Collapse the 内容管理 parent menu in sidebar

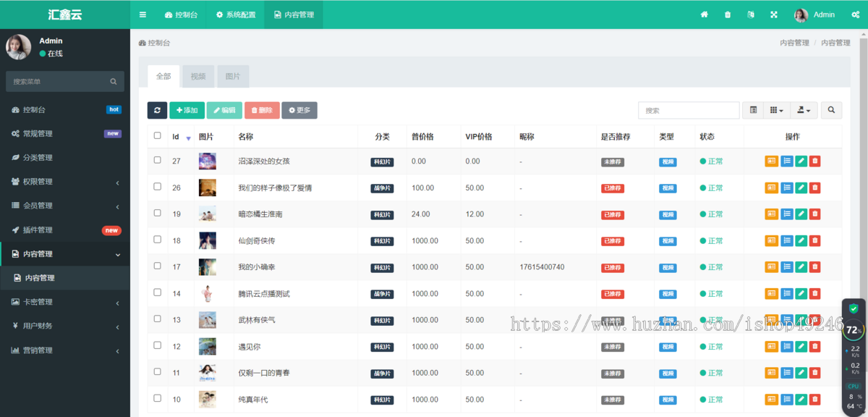click(x=65, y=254)
